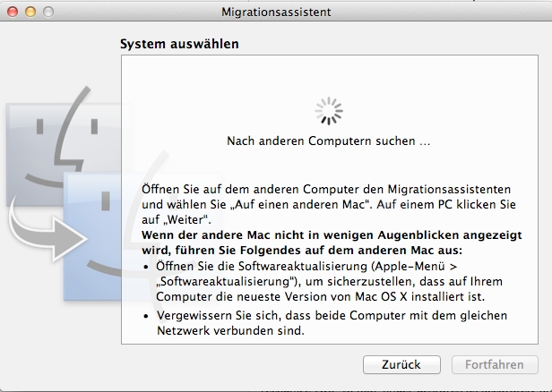Image resolution: width=552 pixels, height=392 pixels.
Task: Click the Nach anderen Computern suchen text
Action: (329, 141)
